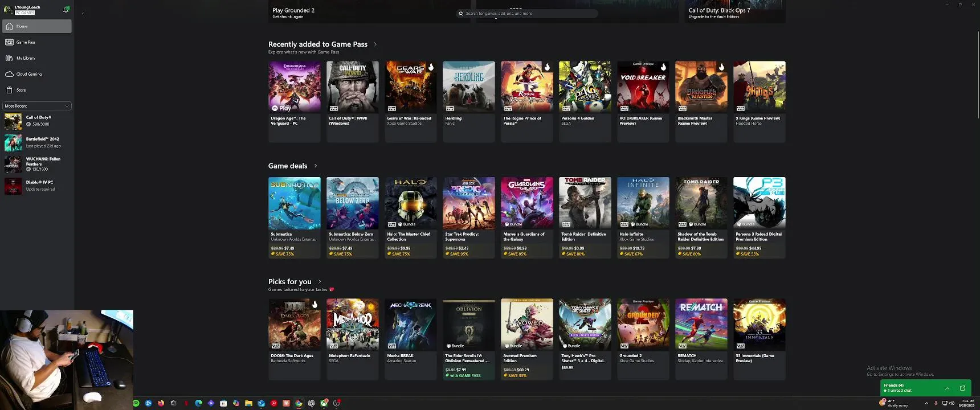
Task: Open the Grounded 2 tile in Picks for you
Action: click(643, 339)
